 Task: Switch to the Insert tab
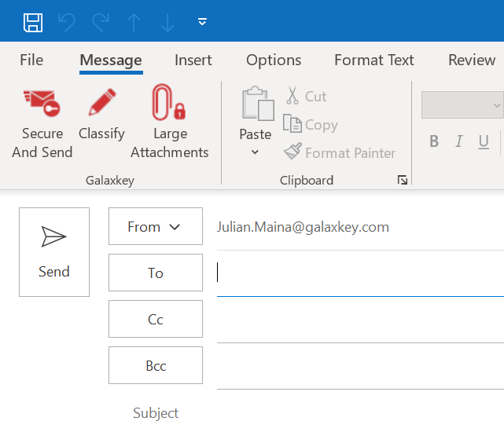pos(193,60)
